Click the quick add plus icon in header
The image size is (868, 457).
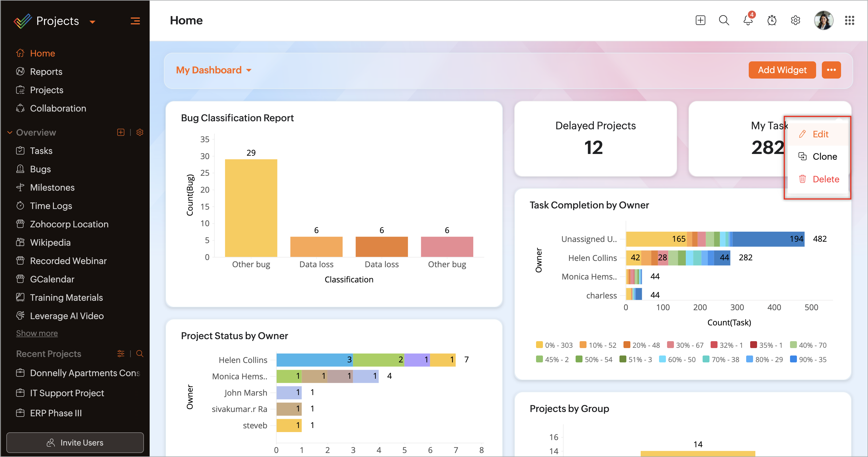[700, 21]
